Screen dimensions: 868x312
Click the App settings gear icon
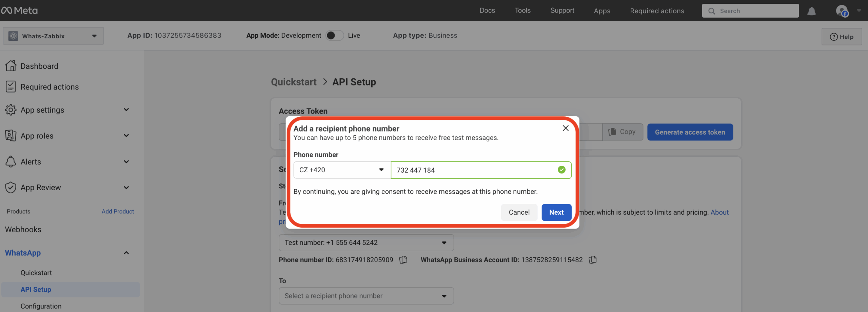click(x=11, y=110)
